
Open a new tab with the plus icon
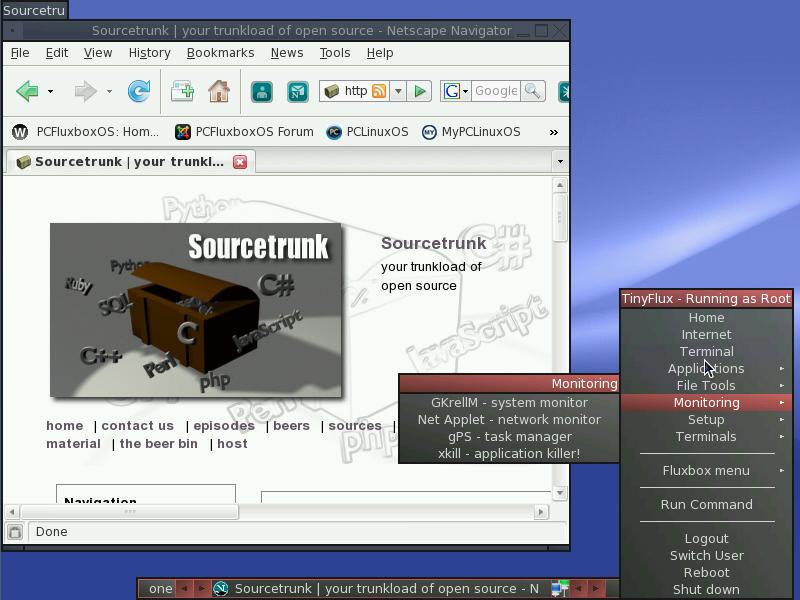182,92
